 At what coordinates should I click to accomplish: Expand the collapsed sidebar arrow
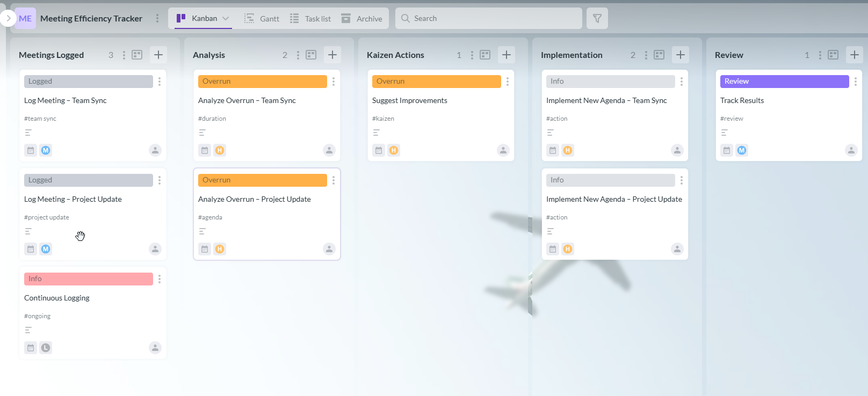pyautogui.click(x=8, y=18)
